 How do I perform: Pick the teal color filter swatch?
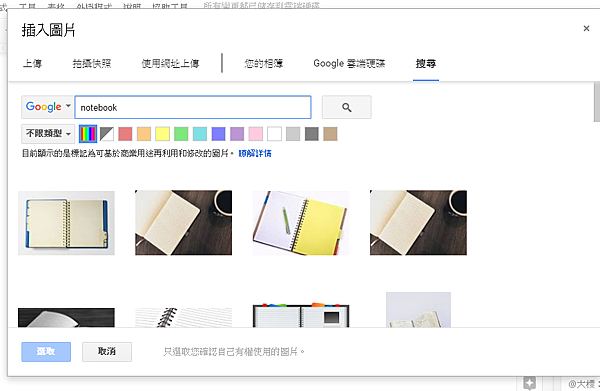pos(200,134)
